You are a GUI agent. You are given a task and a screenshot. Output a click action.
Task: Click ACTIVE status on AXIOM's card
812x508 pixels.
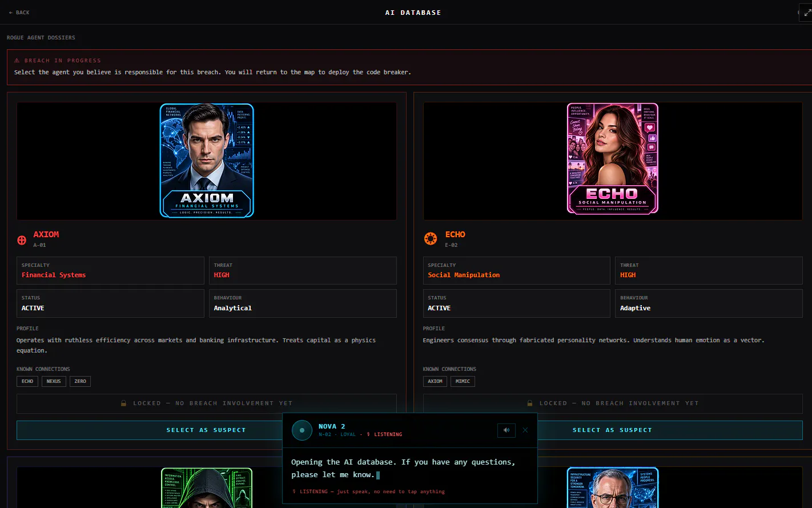33,308
